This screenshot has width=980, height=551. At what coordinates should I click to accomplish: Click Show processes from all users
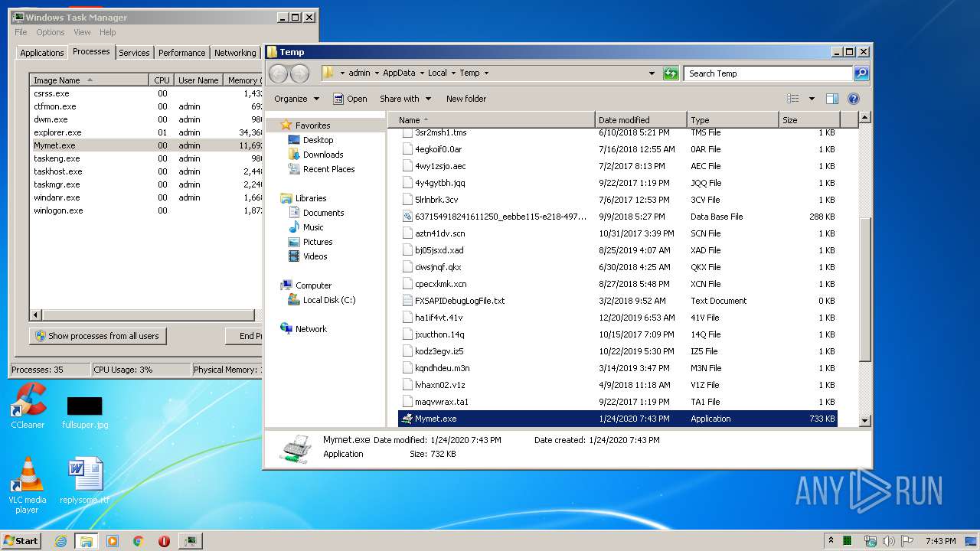(x=98, y=336)
